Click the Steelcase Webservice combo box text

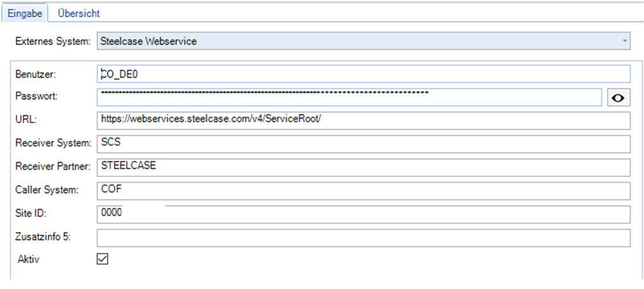tap(150, 42)
